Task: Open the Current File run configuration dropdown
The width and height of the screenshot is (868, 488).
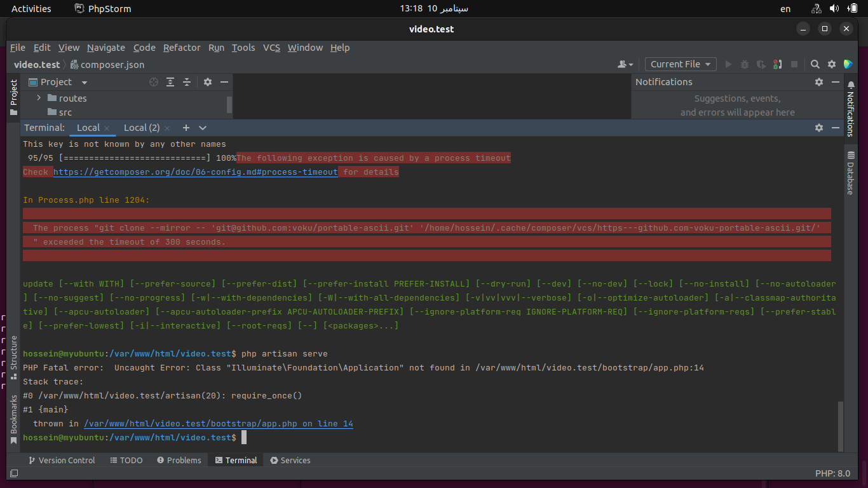Action: point(681,64)
